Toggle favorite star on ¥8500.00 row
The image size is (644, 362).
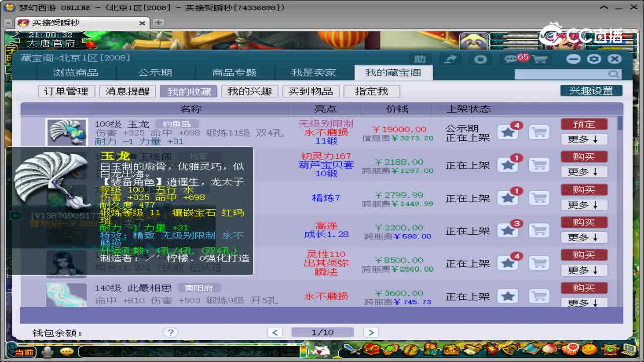click(x=508, y=263)
